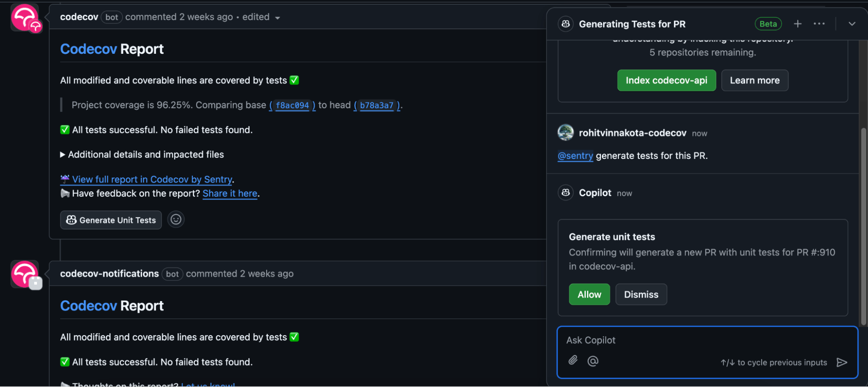The height and width of the screenshot is (387, 868).
Task: Open first Codecov Report heading link
Action: (89, 49)
